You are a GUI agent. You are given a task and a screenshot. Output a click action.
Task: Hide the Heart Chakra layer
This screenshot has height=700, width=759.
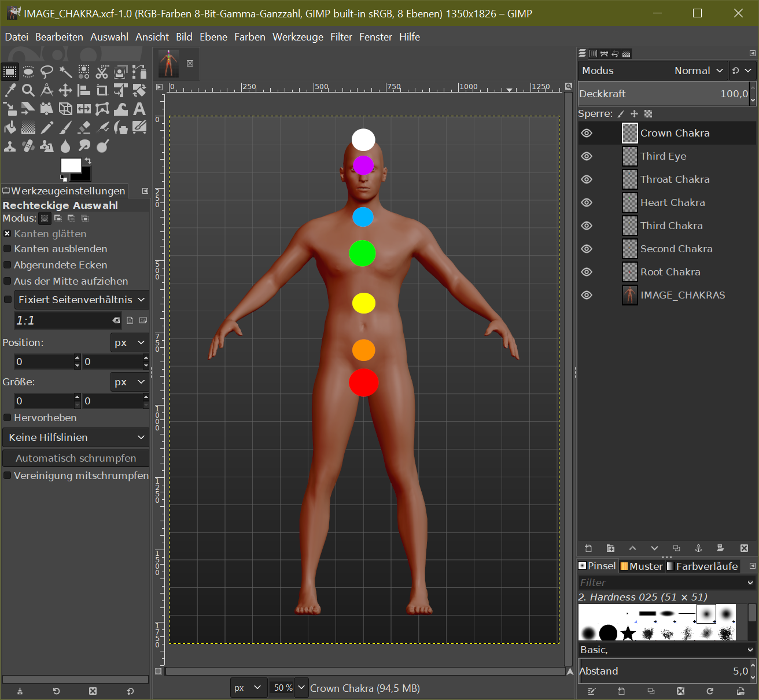587,202
